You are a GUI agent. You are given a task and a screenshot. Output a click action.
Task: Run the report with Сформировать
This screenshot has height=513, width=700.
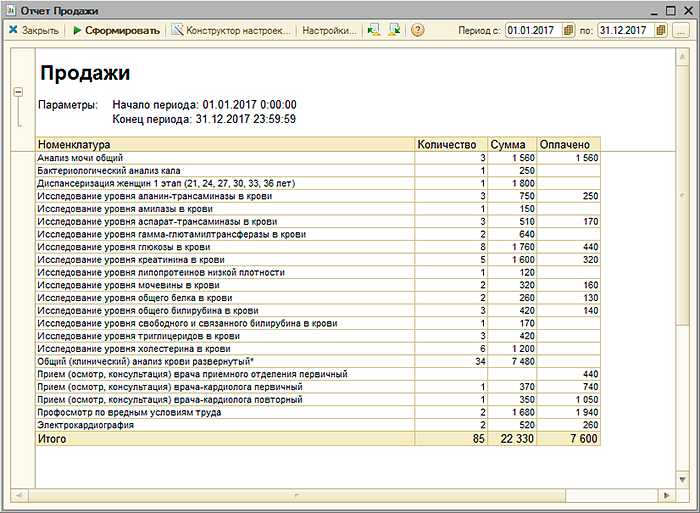[115, 30]
